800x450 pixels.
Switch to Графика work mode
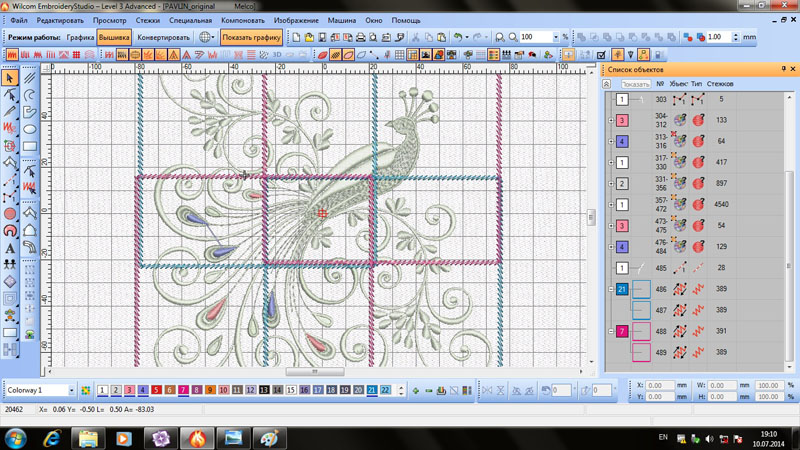click(x=81, y=38)
